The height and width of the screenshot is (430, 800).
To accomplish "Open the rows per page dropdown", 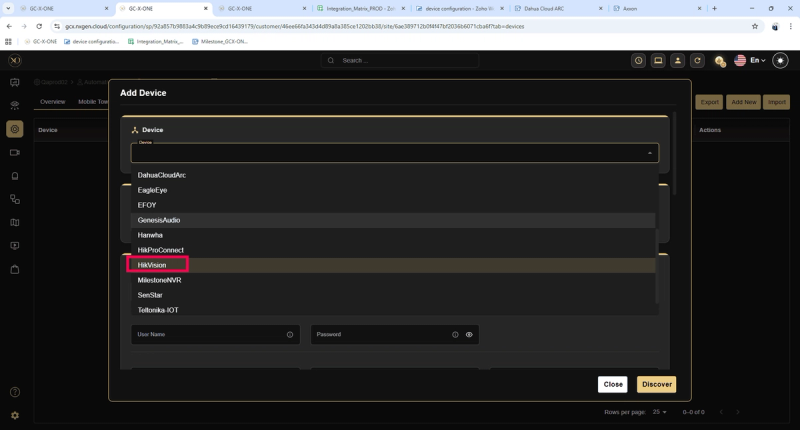I will pyautogui.click(x=659, y=412).
